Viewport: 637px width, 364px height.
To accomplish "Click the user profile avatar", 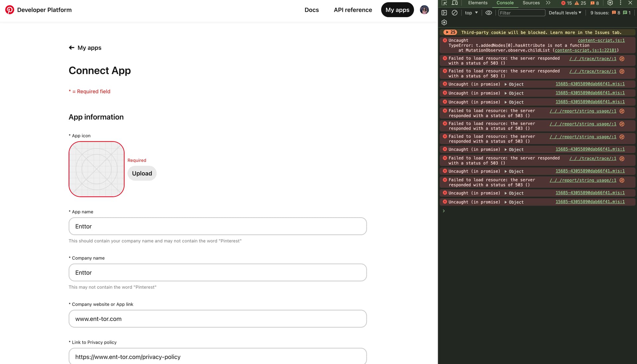I will (x=424, y=10).
